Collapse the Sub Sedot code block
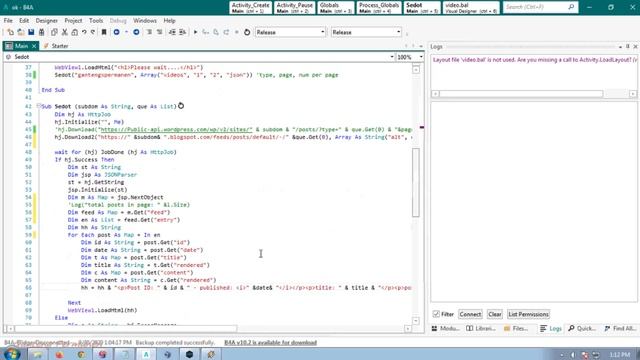Image resolution: width=640 pixels, height=360 pixels. 39,106
